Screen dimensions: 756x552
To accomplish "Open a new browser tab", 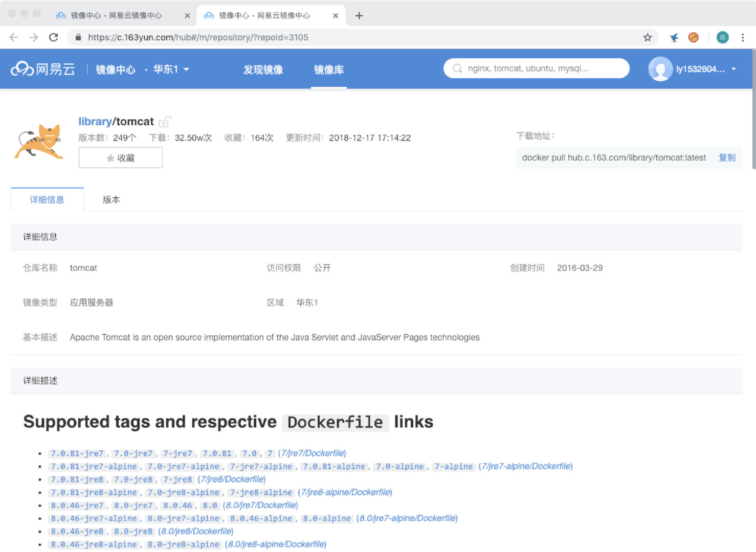I will (x=359, y=15).
